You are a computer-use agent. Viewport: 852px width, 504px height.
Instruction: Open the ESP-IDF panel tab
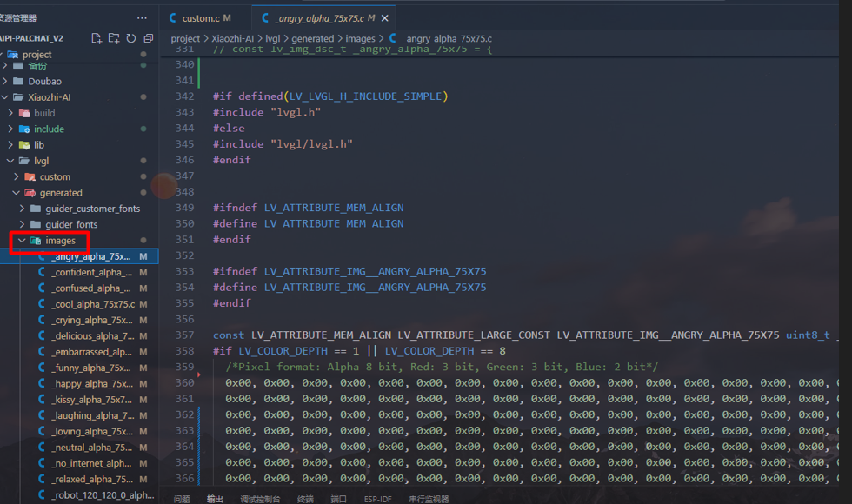point(378,499)
